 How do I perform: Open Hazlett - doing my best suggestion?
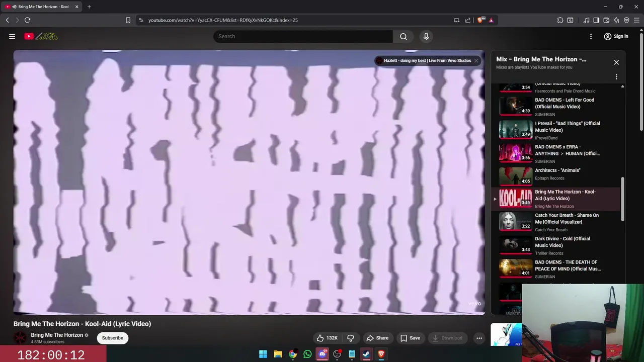point(427,61)
